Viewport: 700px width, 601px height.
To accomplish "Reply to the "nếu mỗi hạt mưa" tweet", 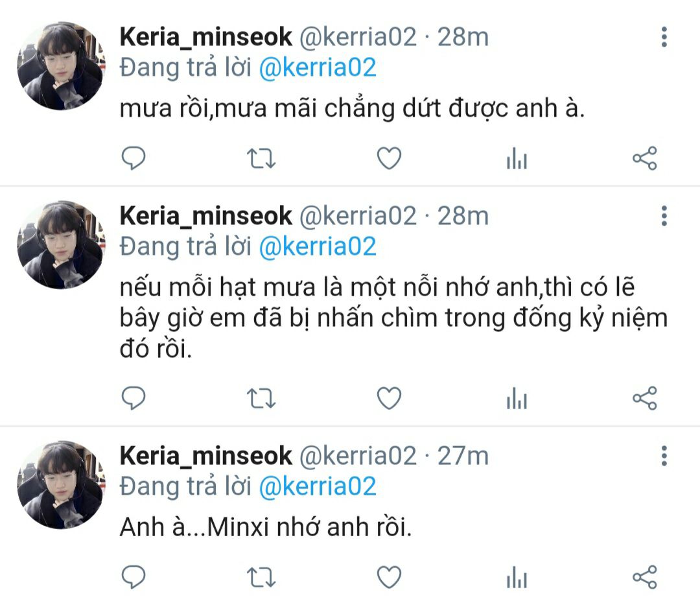I will 134,398.
